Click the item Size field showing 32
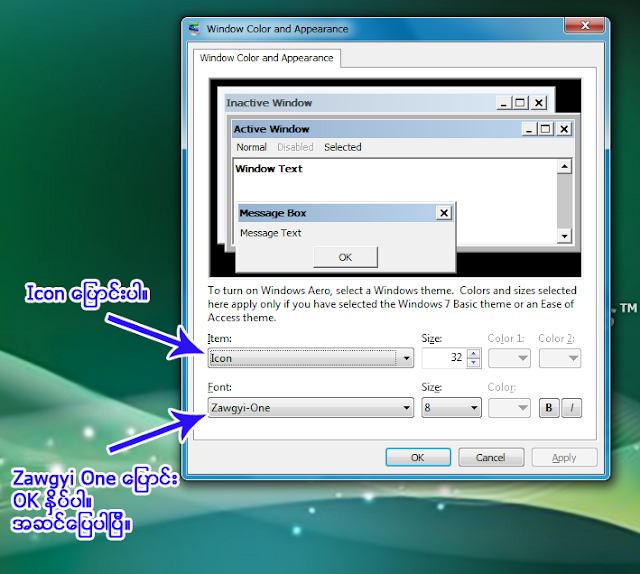This screenshot has width=640, height=574. pyautogui.click(x=444, y=358)
